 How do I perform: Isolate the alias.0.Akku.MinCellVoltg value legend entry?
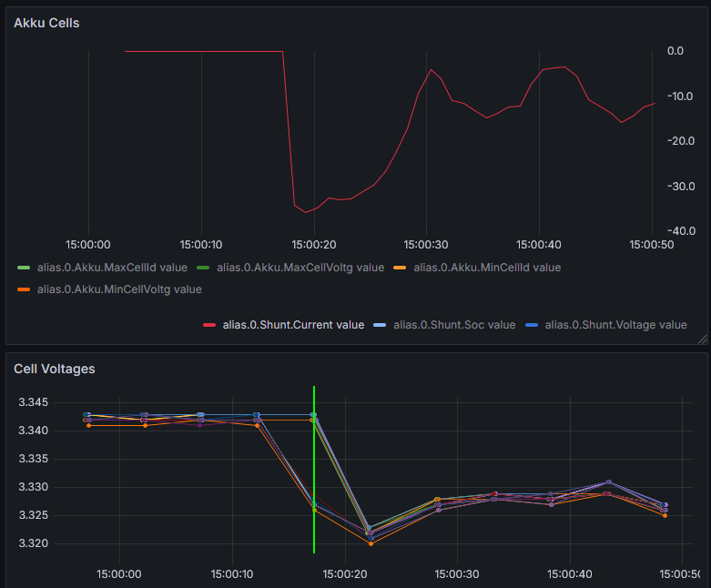(x=119, y=289)
